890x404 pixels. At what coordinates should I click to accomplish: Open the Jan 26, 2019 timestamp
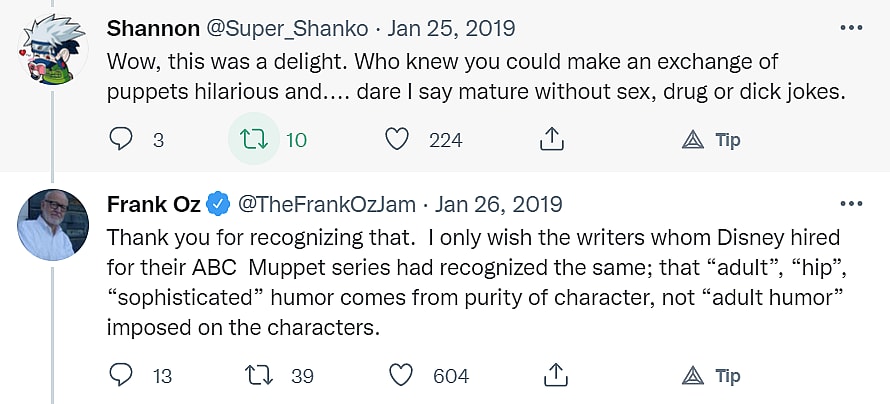[x=498, y=204]
